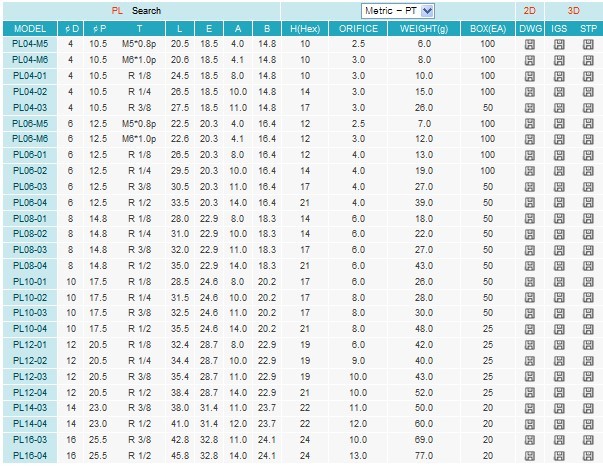Download the IGS file for PL10-03

click(x=557, y=312)
